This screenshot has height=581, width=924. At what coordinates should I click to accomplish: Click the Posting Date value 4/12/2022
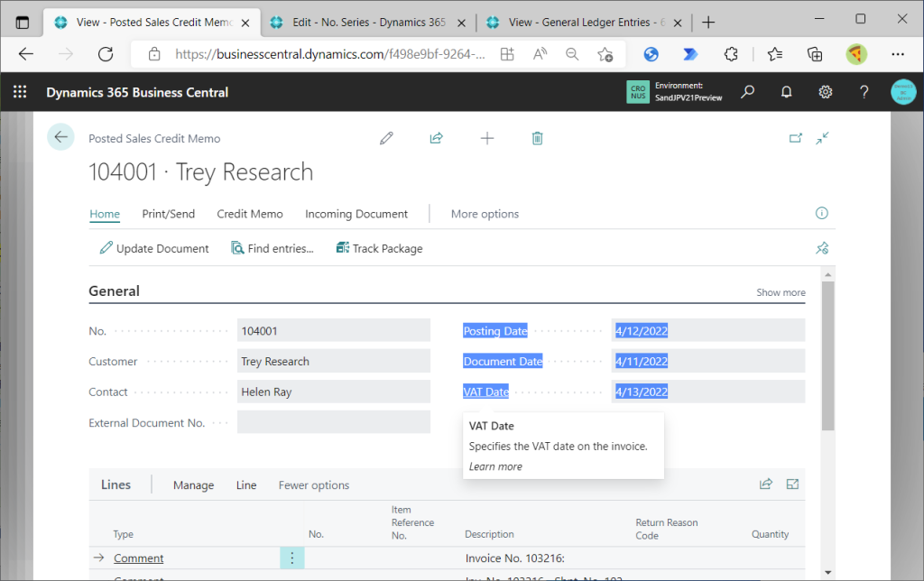pyautogui.click(x=642, y=330)
